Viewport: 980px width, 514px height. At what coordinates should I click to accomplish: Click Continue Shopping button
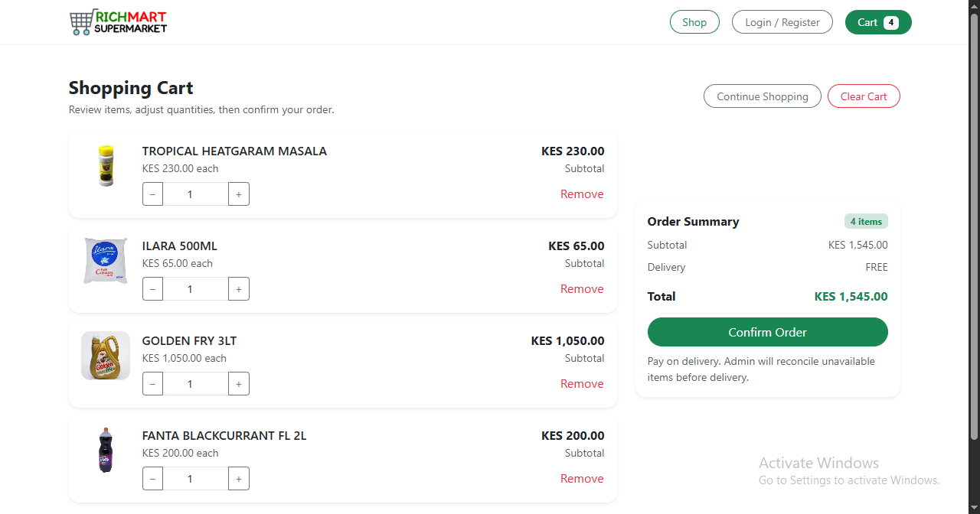click(763, 96)
